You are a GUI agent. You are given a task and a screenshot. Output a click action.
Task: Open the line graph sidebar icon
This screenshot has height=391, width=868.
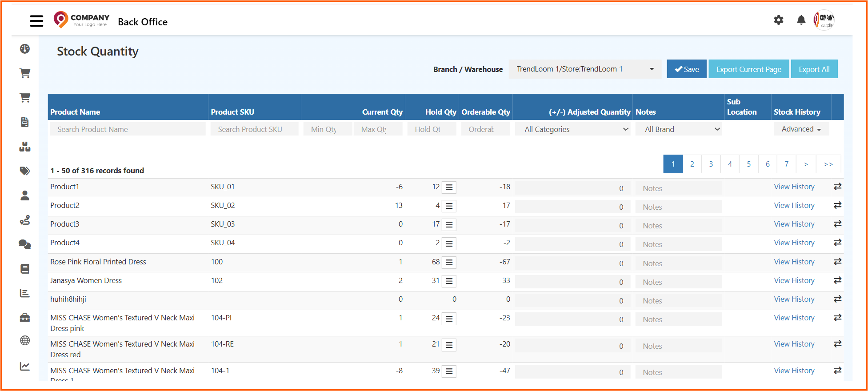click(x=25, y=367)
